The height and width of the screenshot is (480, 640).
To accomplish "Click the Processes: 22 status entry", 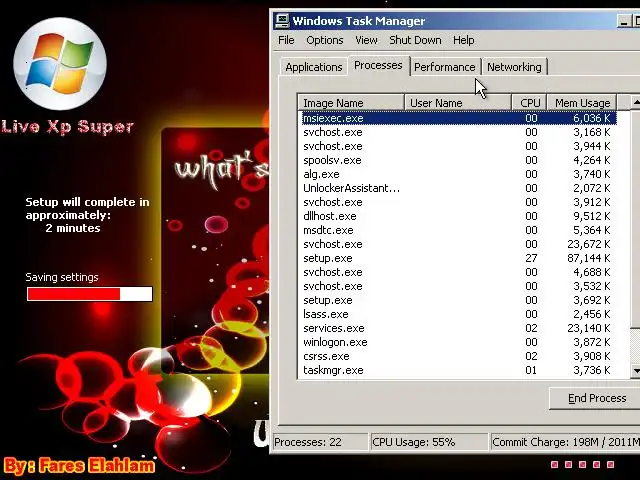I will 320,442.
